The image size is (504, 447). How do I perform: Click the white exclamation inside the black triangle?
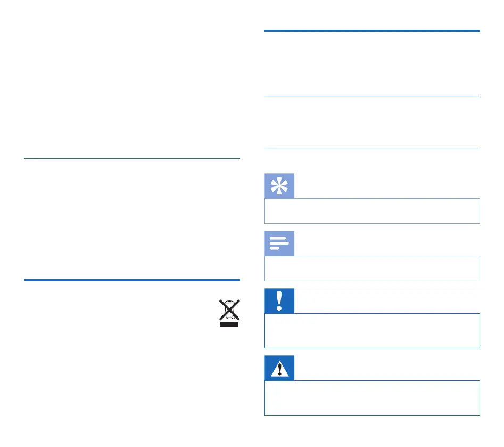tap(279, 370)
